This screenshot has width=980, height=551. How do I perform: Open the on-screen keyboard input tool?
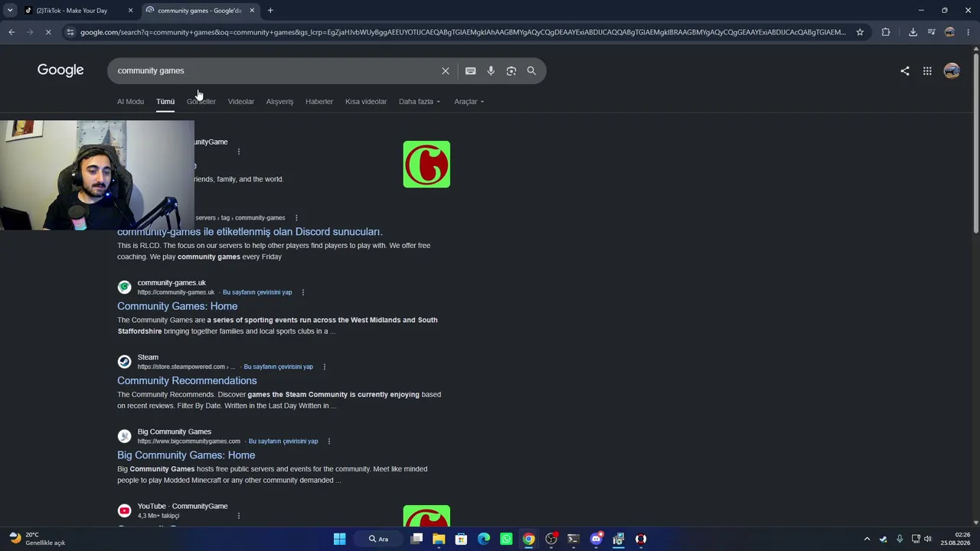pyautogui.click(x=470, y=70)
